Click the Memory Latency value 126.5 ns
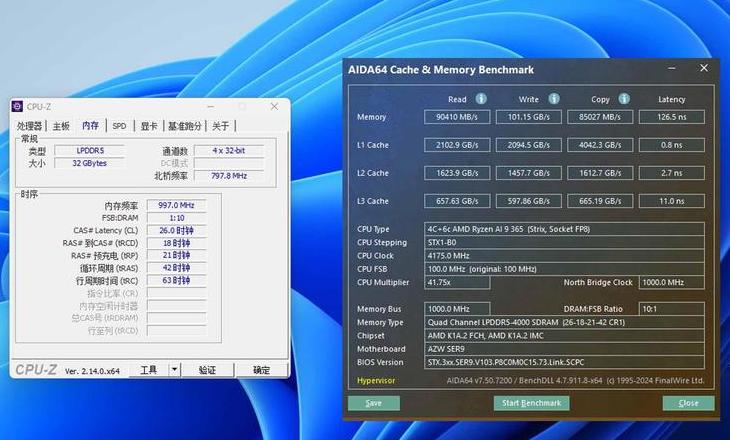730x440 pixels. (672, 117)
